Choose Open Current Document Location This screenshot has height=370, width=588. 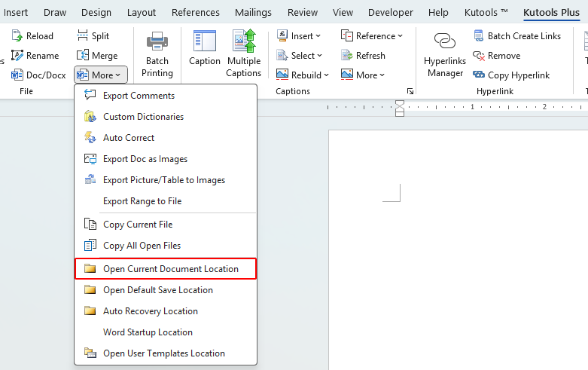(x=170, y=269)
